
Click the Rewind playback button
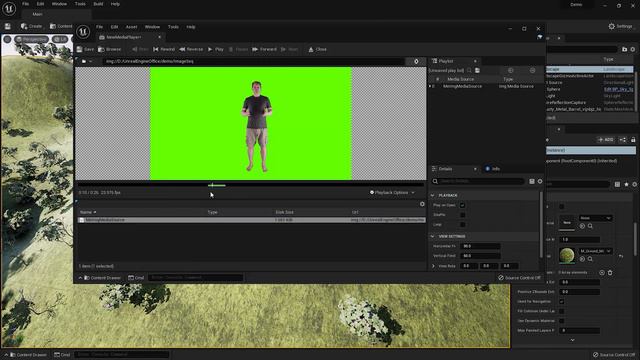coord(164,49)
